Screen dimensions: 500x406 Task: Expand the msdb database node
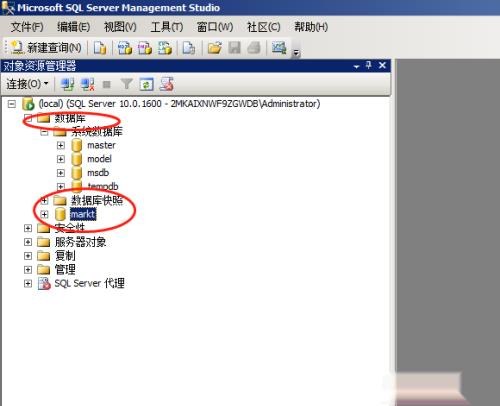[x=61, y=173]
